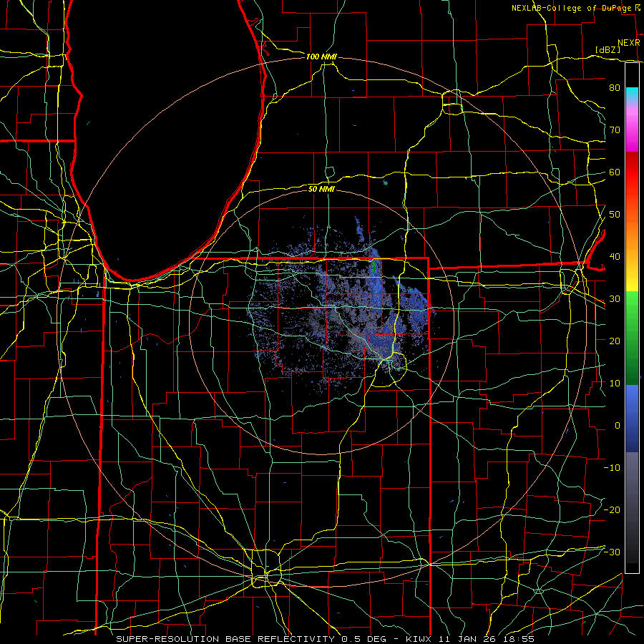Click the [dBZ] units label
This screenshot has height=644, width=644.
click(x=608, y=49)
